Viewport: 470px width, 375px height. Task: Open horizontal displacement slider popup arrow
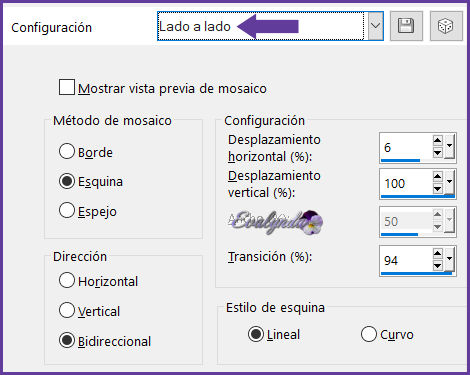449,146
